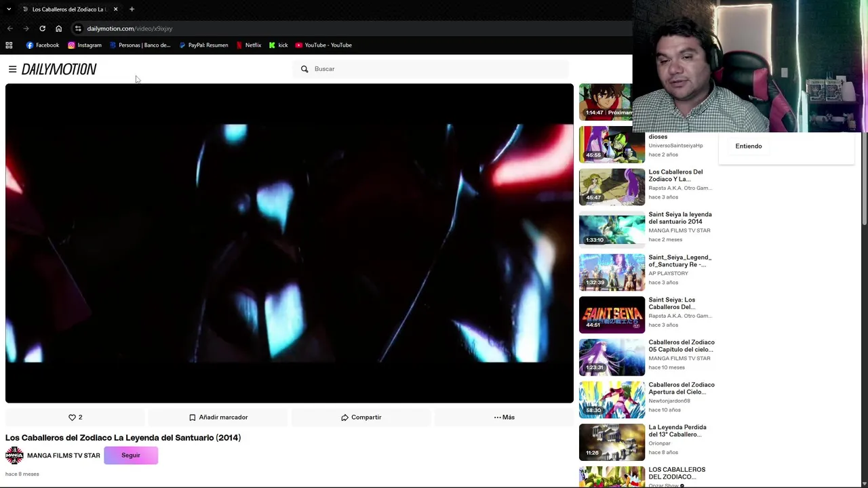Open the 1:14:47 Próximamente video thumbnail
868x488 pixels.
click(x=606, y=102)
